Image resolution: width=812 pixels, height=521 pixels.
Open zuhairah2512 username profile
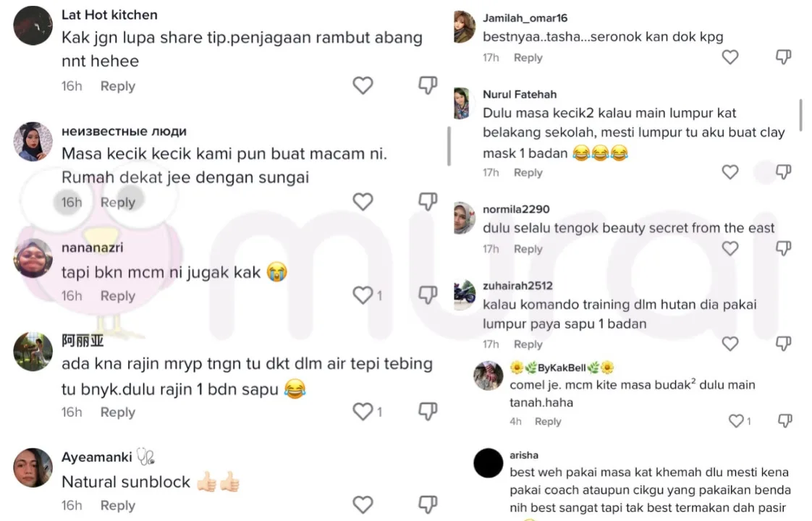pyautogui.click(x=517, y=286)
